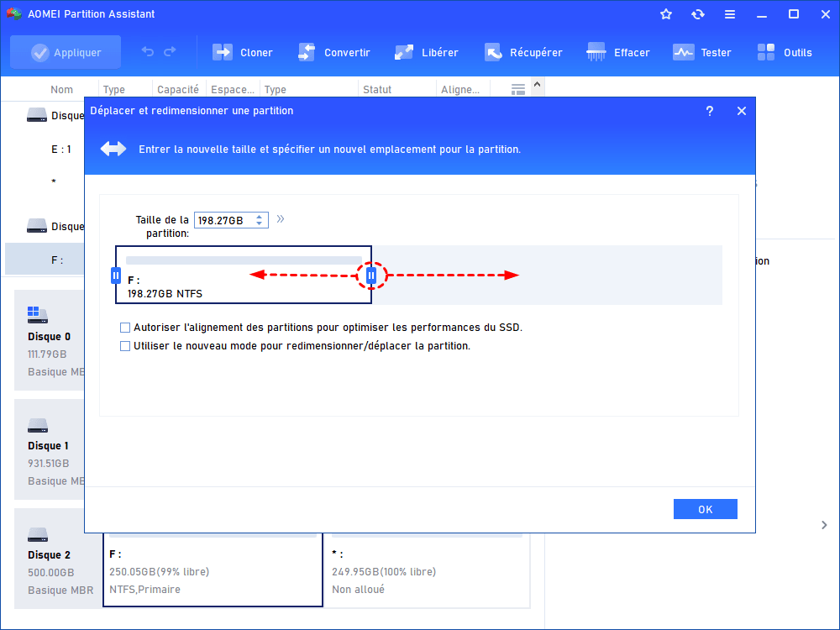Click the Nom column header
Screen dimensions: 840x630
coord(61,90)
